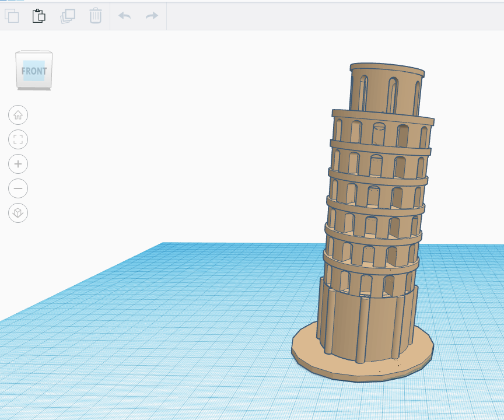Click the FRONT face of the ViewCube
Viewport: 504px width, 420px height.
coord(33,70)
